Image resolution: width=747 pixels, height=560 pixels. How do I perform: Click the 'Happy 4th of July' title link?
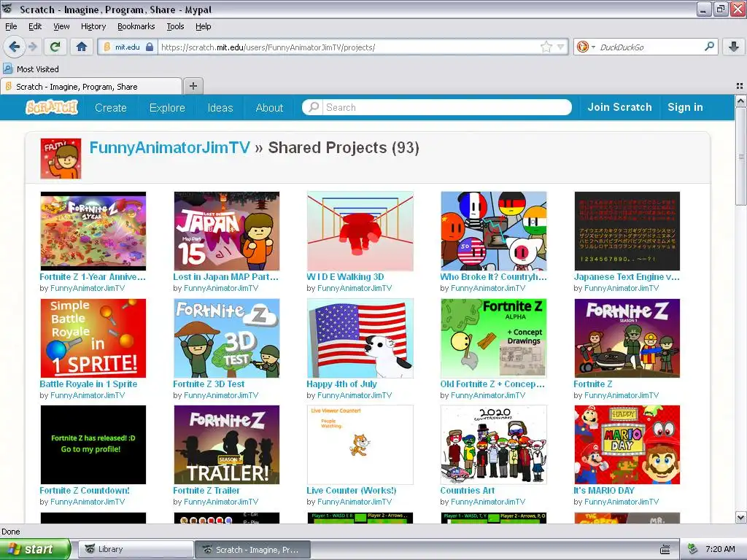pos(341,384)
